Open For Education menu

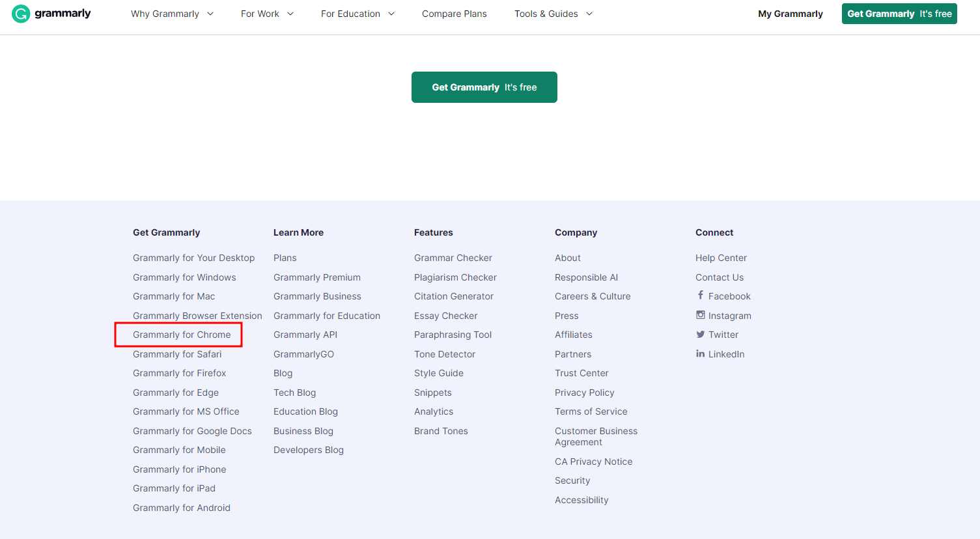pyautogui.click(x=357, y=14)
